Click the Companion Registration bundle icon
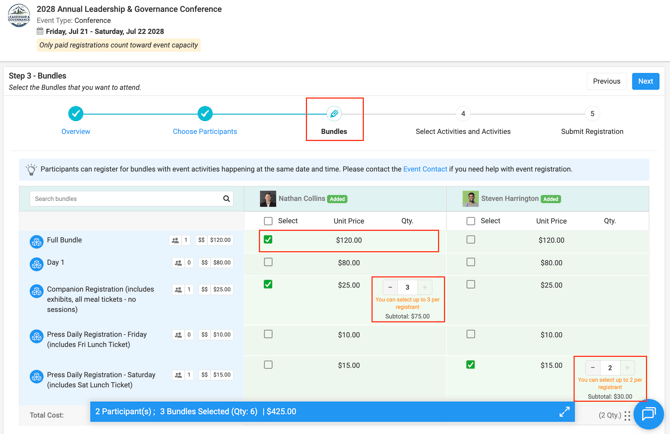670x434 pixels. 36,291
